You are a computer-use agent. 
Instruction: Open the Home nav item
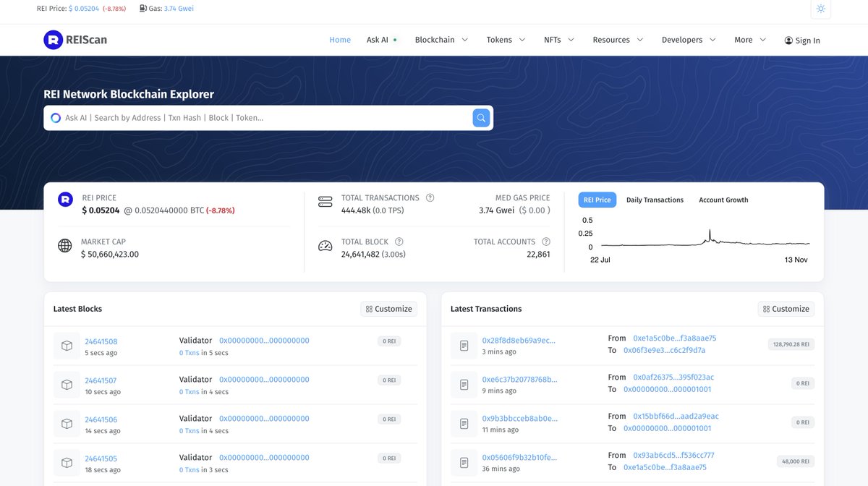point(340,40)
